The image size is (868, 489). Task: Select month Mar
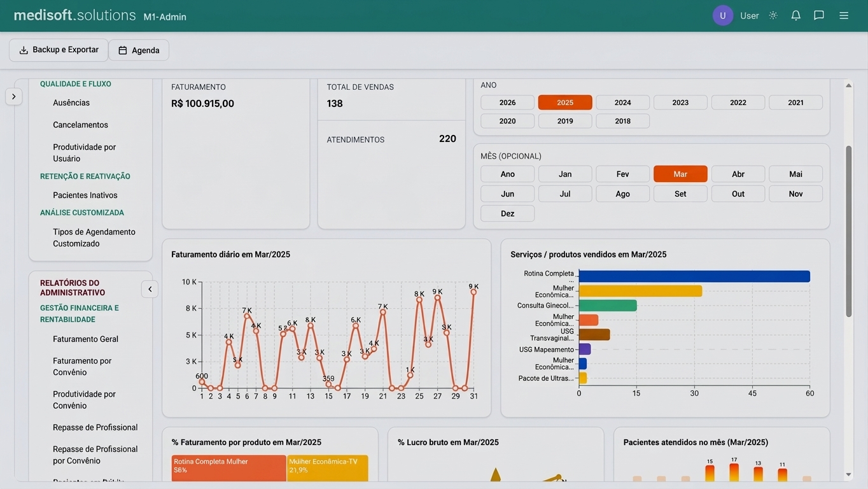click(x=680, y=174)
